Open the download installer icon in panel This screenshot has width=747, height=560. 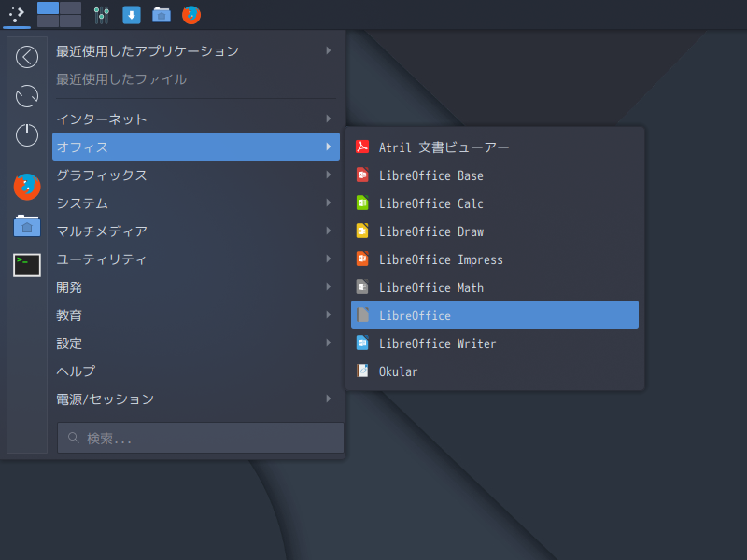click(x=132, y=15)
